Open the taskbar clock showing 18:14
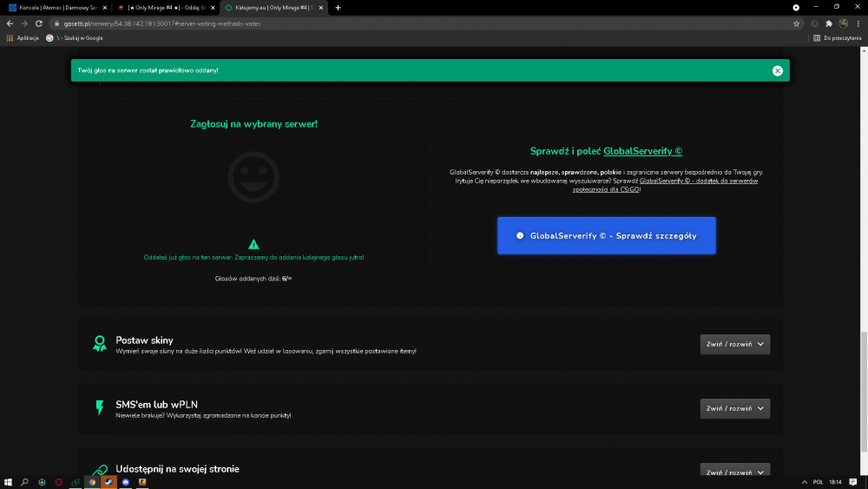 [x=835, y=482]
